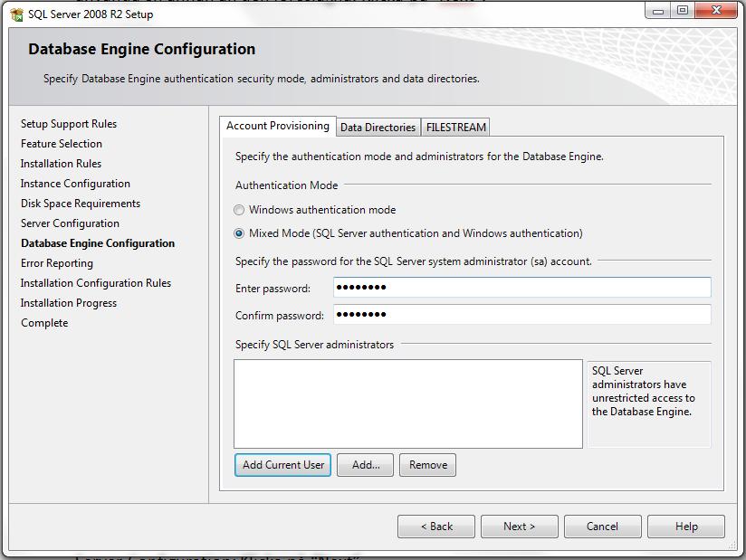Open Help for this setup page
The image size is (746, 560).
[686, 527]
